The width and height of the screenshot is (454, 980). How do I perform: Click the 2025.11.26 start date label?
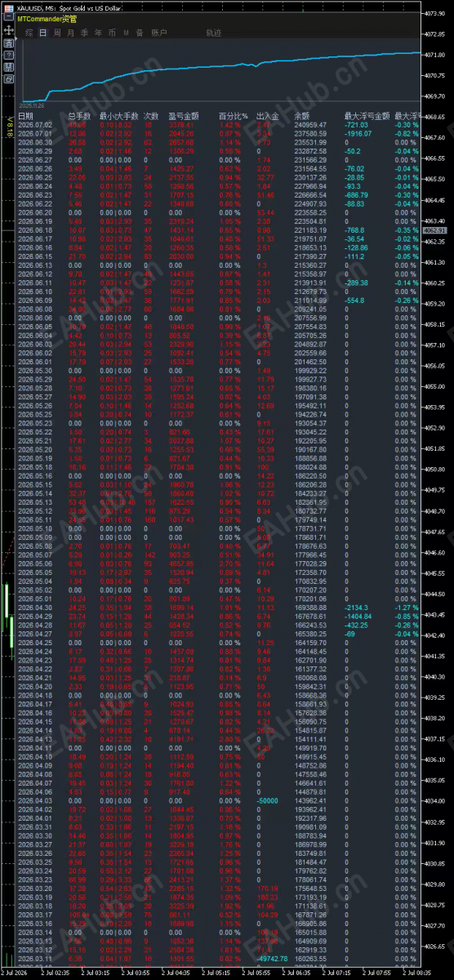tap(31, 105)
